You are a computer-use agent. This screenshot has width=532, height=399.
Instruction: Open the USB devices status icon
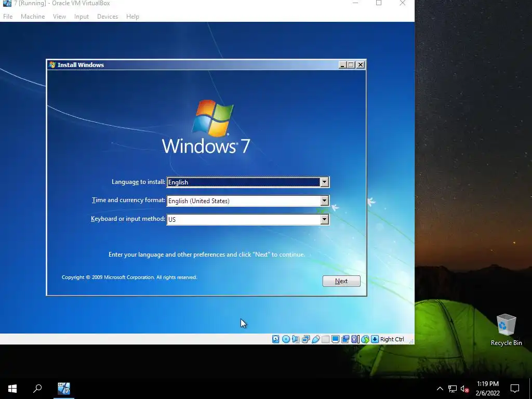click(315, 339)
